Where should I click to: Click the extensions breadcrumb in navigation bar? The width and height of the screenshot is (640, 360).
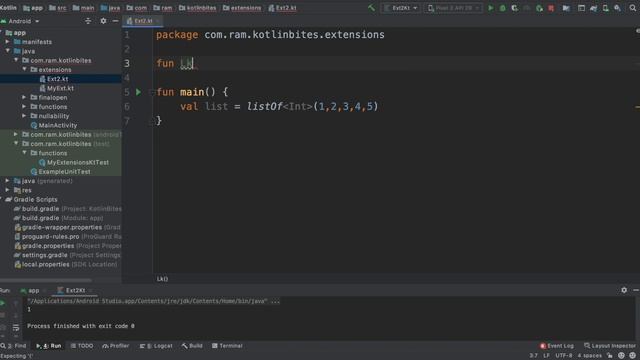point(242,8)
